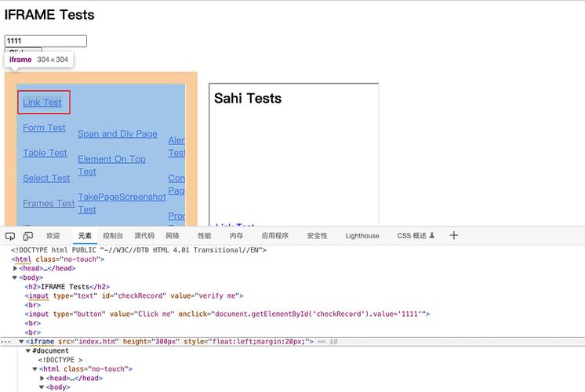Open the Table Test link
The image size is (585, 392).
point(45,153)
